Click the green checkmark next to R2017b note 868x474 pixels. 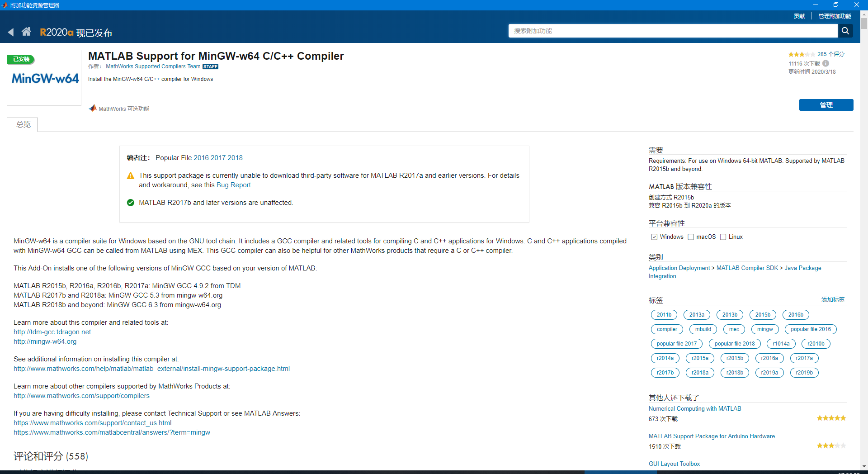[130, 203]
